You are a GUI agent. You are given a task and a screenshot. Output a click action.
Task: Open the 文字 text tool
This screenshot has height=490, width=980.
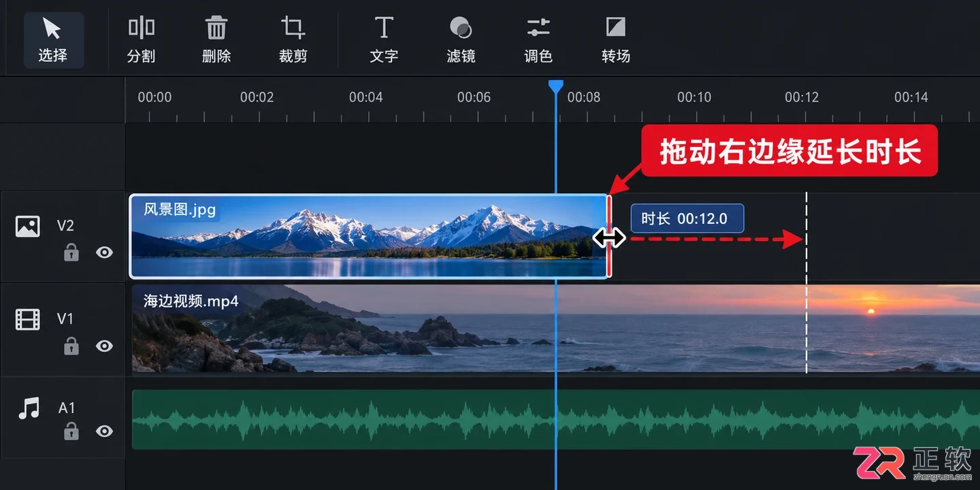[384, 39]
